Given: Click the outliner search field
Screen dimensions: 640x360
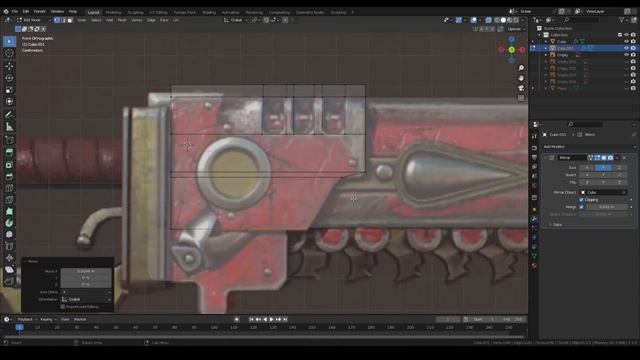Looking at the screenshot, I should (580, 20).
